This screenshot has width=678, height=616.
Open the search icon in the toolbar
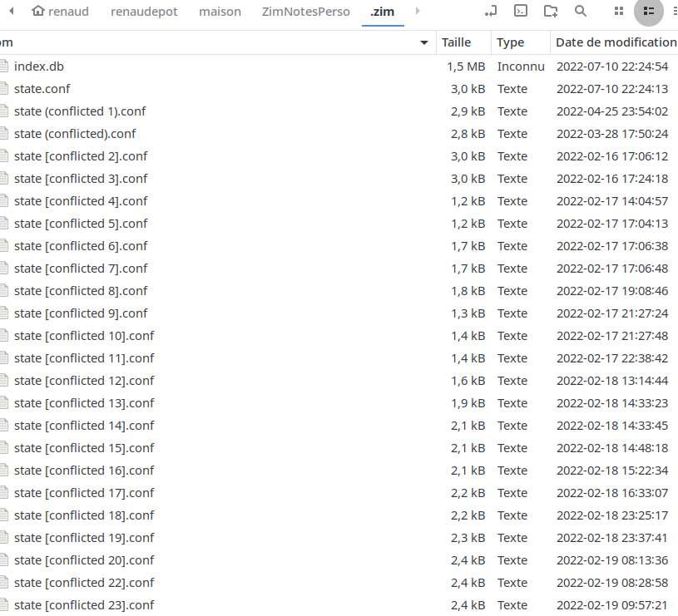pos(581,11)
